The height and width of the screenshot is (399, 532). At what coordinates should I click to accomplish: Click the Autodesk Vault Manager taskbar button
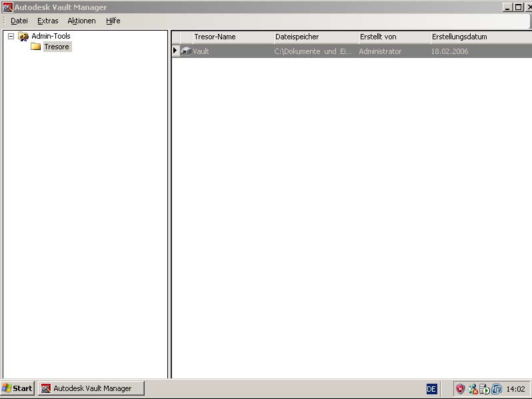click(x=91, y=388)
